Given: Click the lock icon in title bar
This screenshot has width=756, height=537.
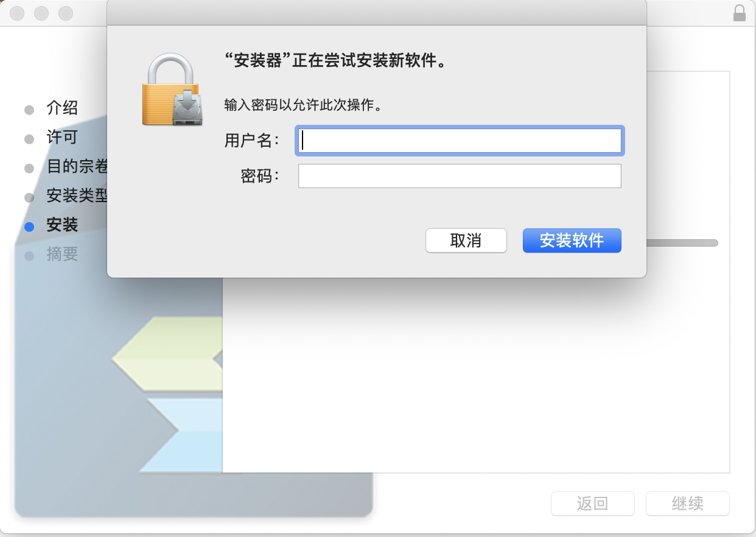Looking at the screenshot, I should (x=740, y=13).
